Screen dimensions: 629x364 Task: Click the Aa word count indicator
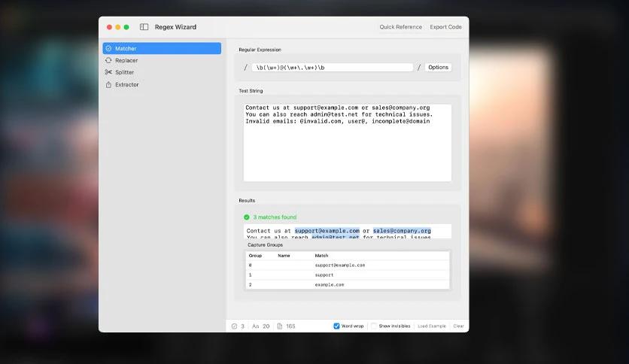[255, 326]
